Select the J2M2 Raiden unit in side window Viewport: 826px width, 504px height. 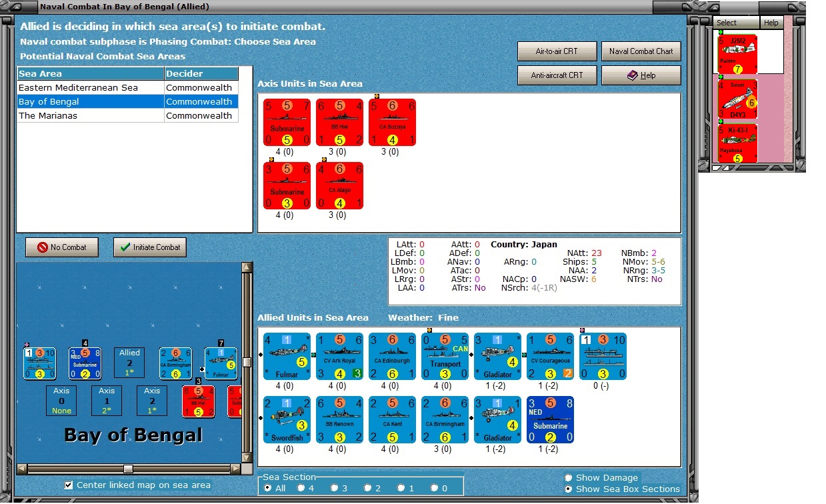click(x=737, y=55)
